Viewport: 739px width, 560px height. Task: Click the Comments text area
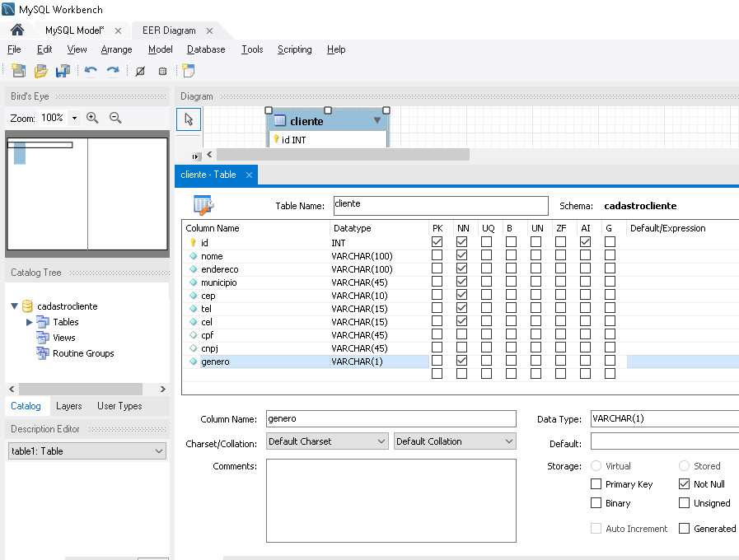tap(391, 501)
